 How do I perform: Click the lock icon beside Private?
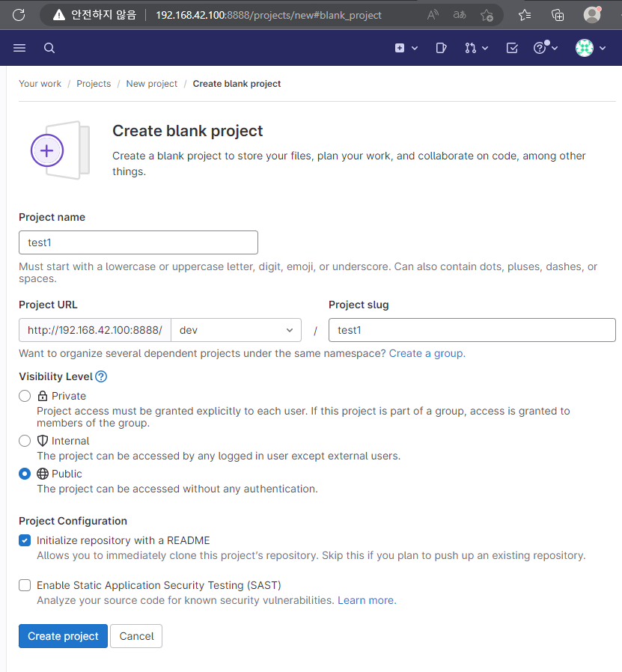point(43,396)
